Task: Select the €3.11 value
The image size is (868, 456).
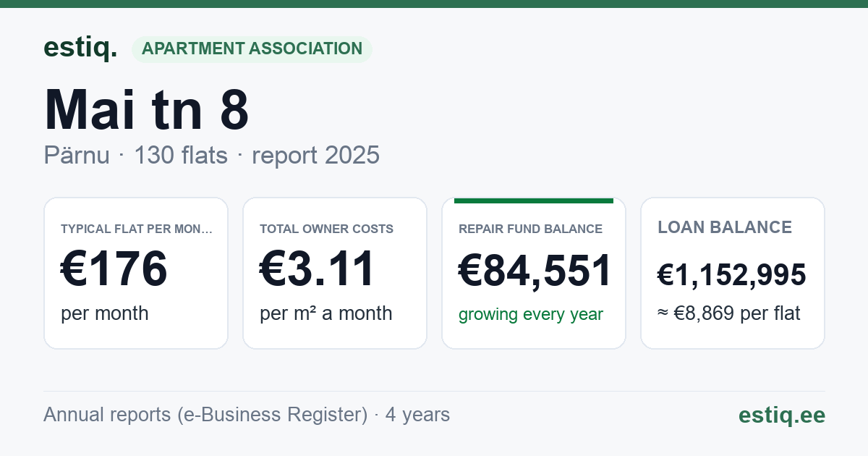Action: click(317, 269)
